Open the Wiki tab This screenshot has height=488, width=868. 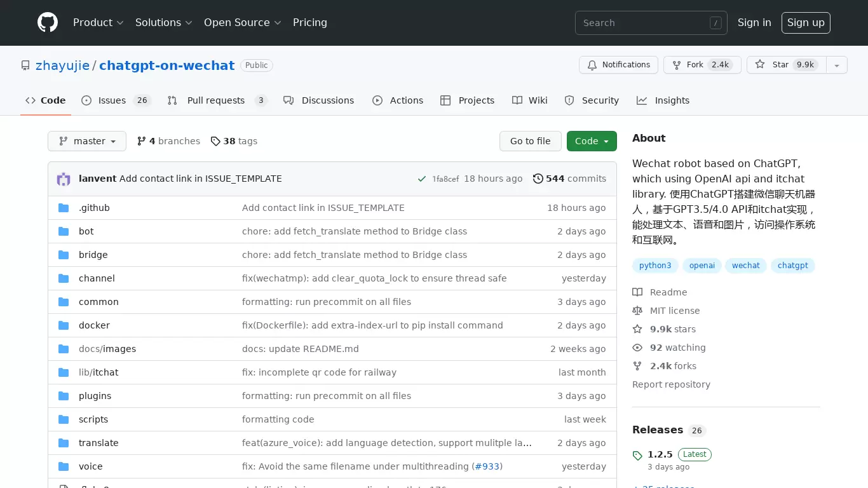(x=530, y=100)
